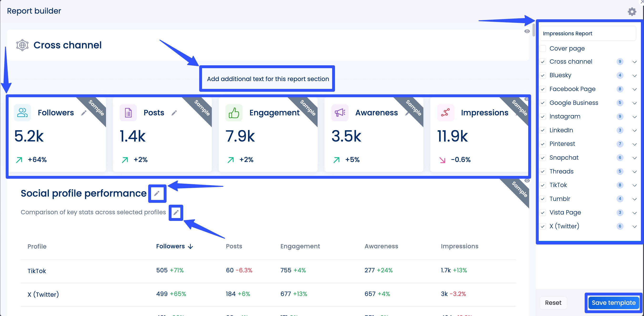The width and height of the screenshot is (644, 316).
Task: Expand the TikTok section chevron
Action: (x=634, y=185)
